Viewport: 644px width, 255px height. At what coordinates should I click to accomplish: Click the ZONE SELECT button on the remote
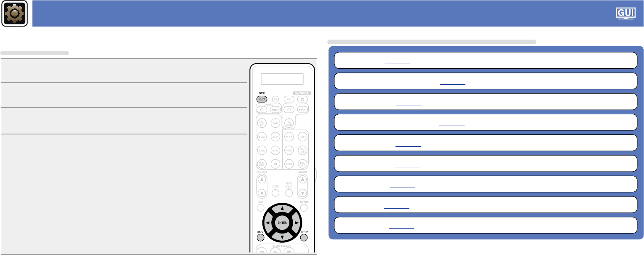(x=262, y=99)
